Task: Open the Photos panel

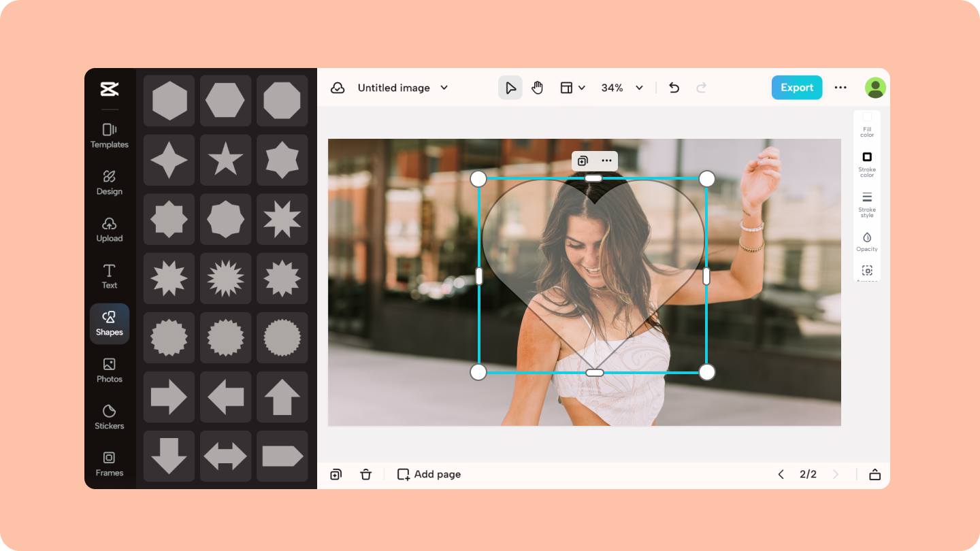Action: [x=109, y=370]
